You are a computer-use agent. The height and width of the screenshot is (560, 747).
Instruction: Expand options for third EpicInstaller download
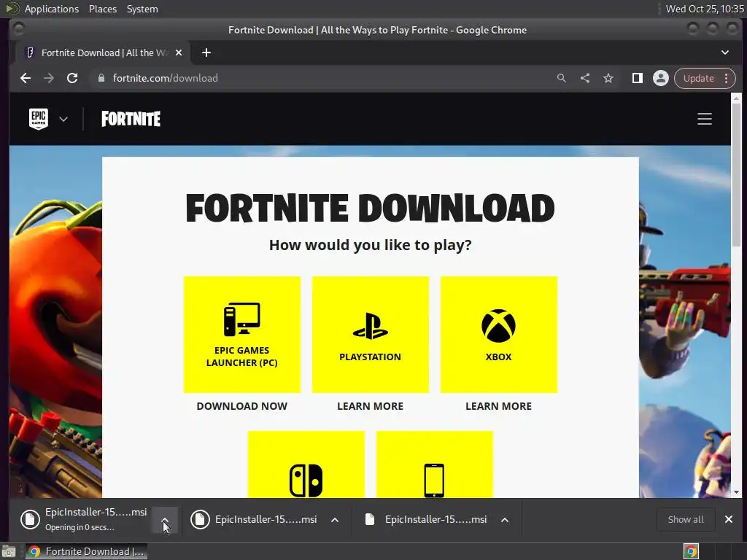pyautogui.click(x=505, y=520)
